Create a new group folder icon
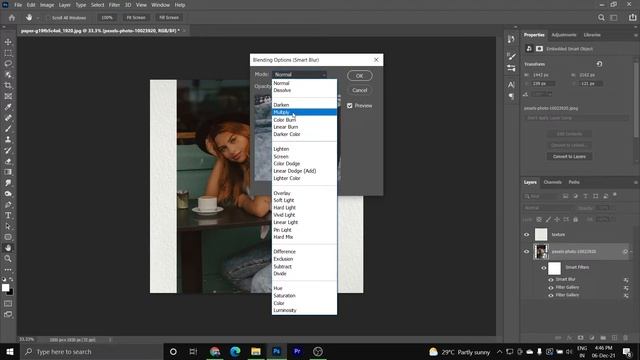The image size is (640, 360). [x=603, y=338]
